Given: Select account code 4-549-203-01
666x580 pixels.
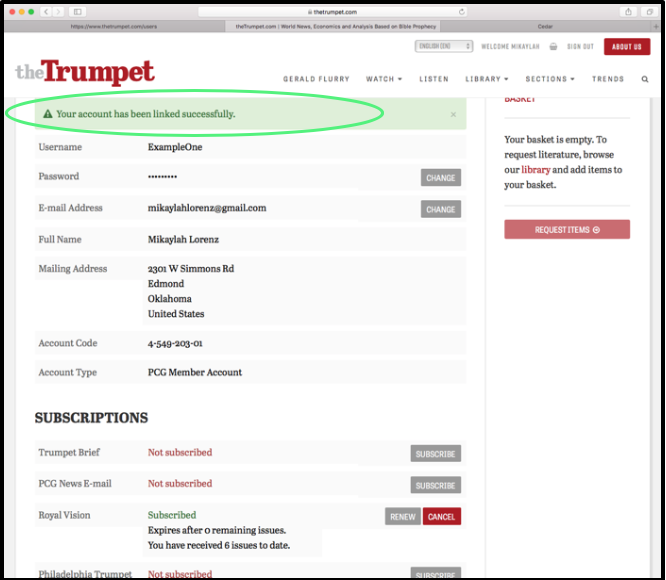Looking at the screenshot, I should point(175,343).
